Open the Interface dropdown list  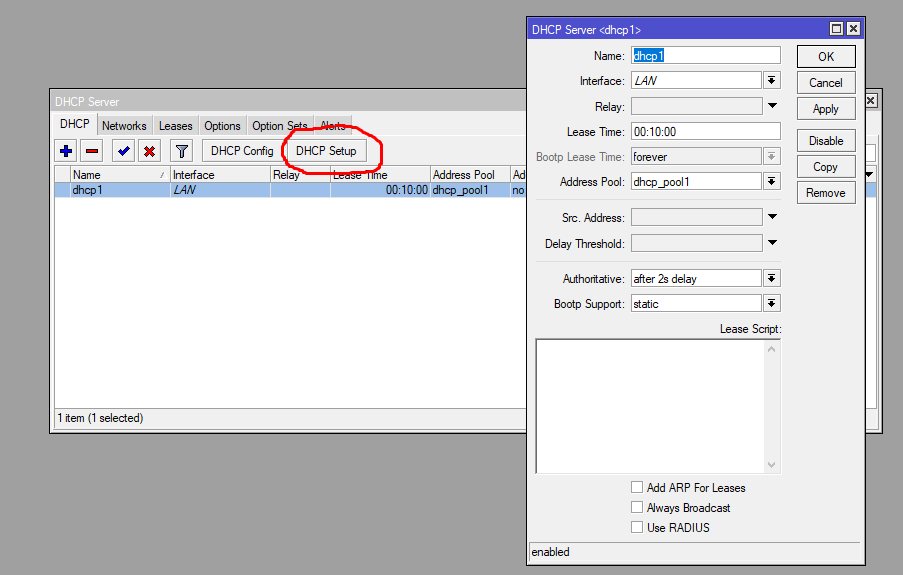coord(772,81)
